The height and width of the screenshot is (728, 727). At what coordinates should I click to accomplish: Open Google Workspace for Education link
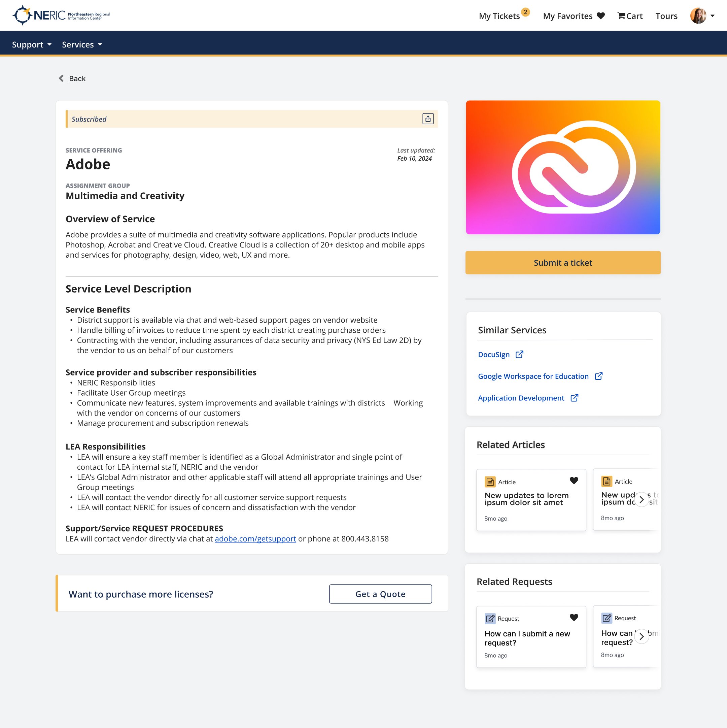[533, 376]
